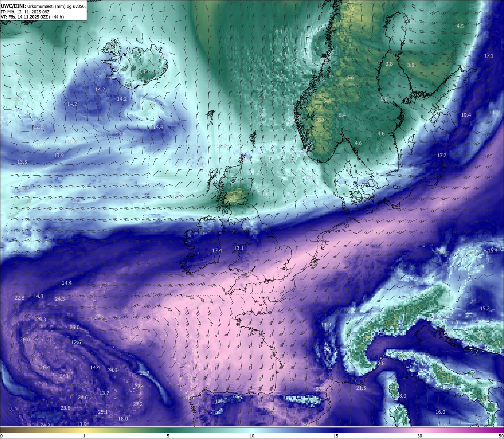Click the map value 28.6
The width and height of the screenshot is (504, 439).
(83, 397)
